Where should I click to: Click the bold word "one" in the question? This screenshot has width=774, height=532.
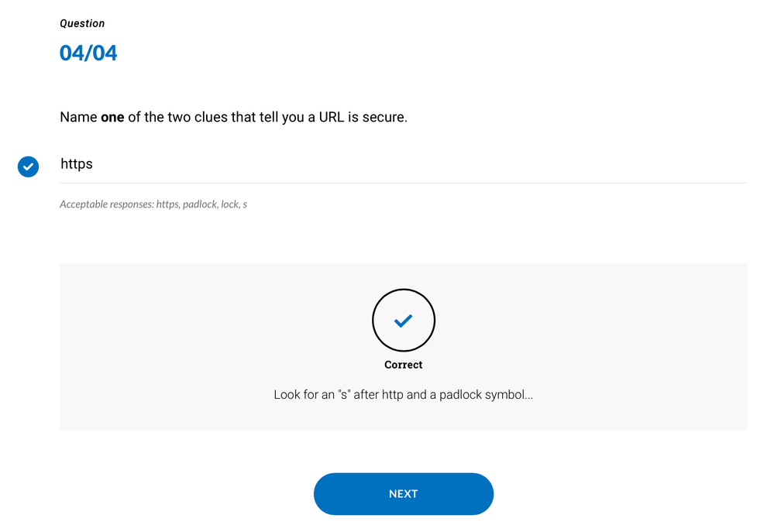point(112,118)
